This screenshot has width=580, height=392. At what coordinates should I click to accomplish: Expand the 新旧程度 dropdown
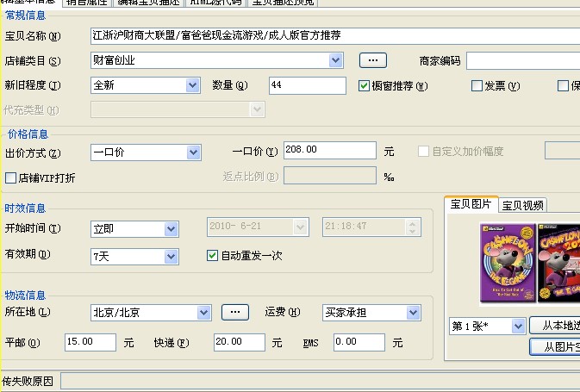[x=195, y=85]
